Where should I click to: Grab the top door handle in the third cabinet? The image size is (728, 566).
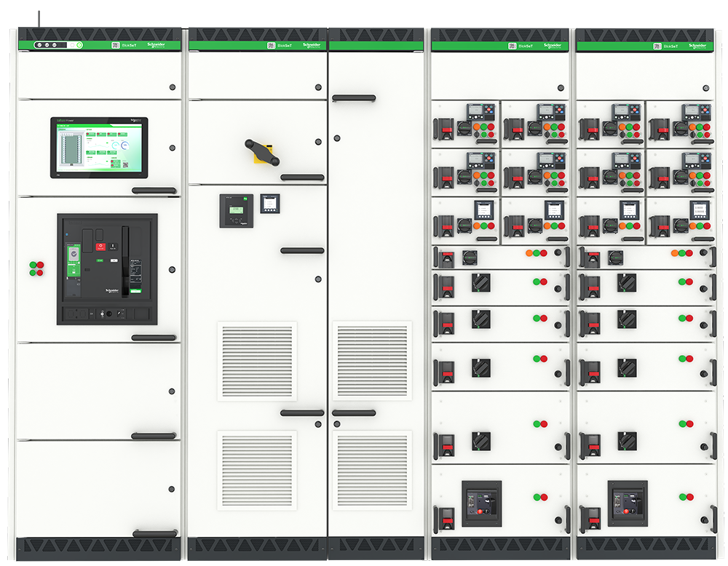tap(354, 98)
